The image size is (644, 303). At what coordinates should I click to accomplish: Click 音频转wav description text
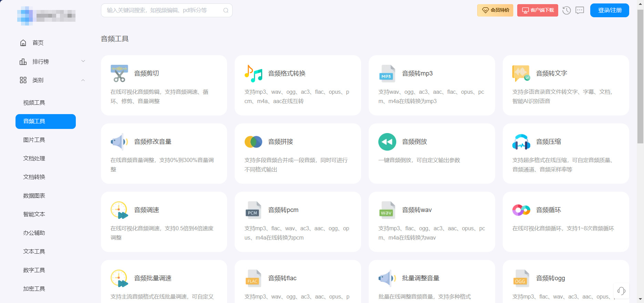(x=431, y=233)
